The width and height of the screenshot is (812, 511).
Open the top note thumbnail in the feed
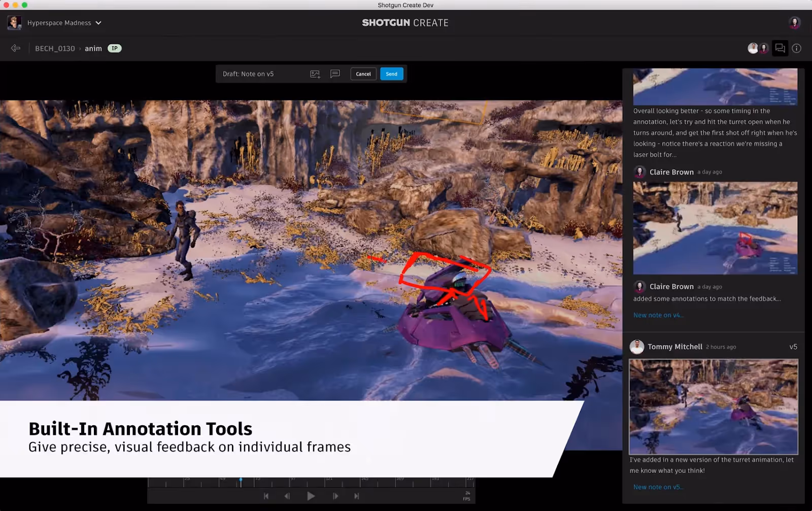715,87
